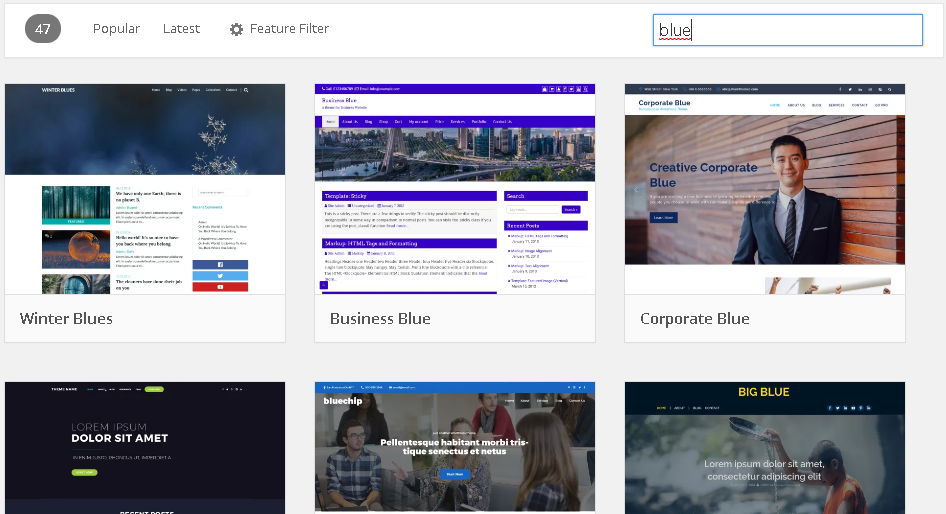The image size is (946, 514).
Task: Click the Search button in the Business Blue preview
Action: point(571,209)
